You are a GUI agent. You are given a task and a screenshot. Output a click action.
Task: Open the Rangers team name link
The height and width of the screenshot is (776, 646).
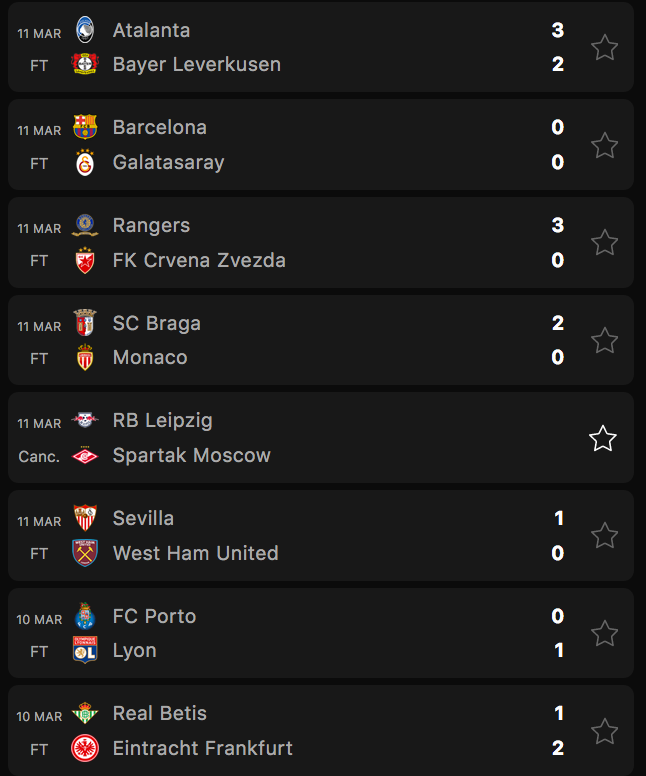pos(151,226)
